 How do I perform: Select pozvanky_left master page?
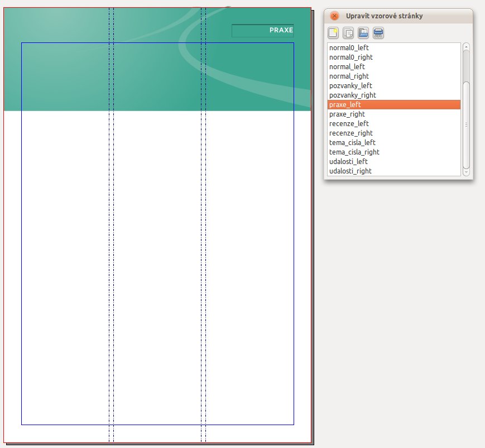394,86
